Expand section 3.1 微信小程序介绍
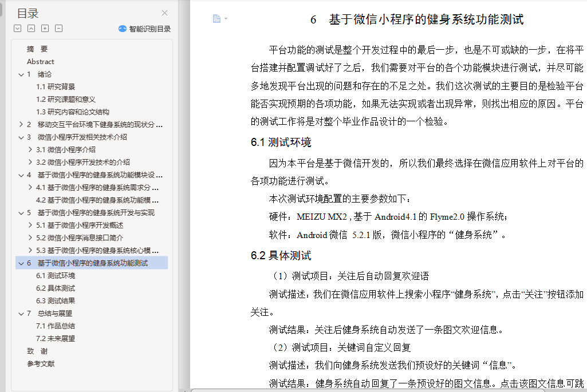 tap(30, 149)
